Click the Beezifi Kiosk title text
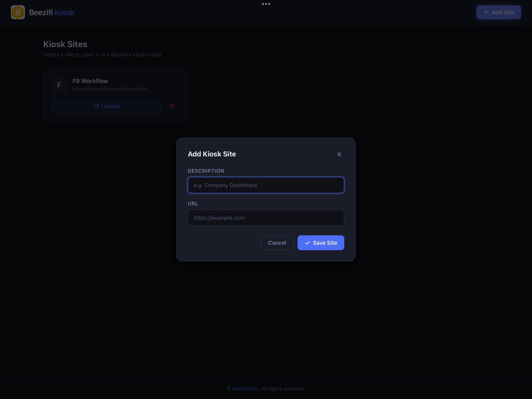The height and width of the screenshot is (399, 532). coord(51,12)
